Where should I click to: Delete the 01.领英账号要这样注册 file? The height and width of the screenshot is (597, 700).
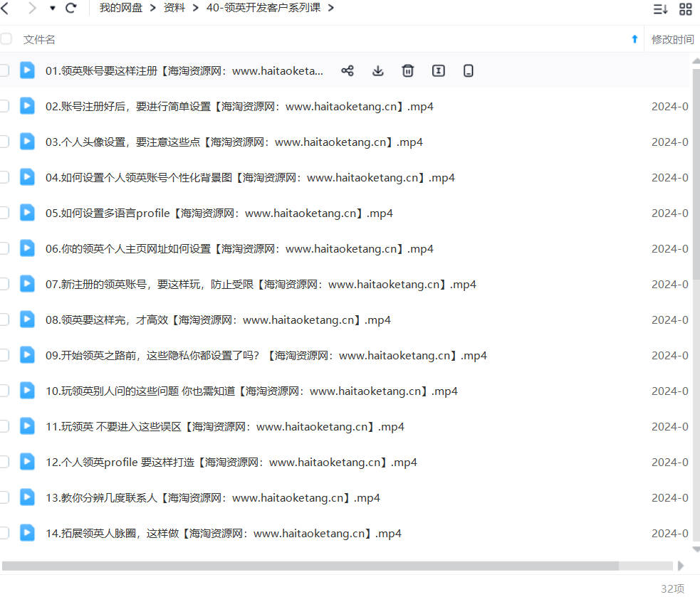407,70
